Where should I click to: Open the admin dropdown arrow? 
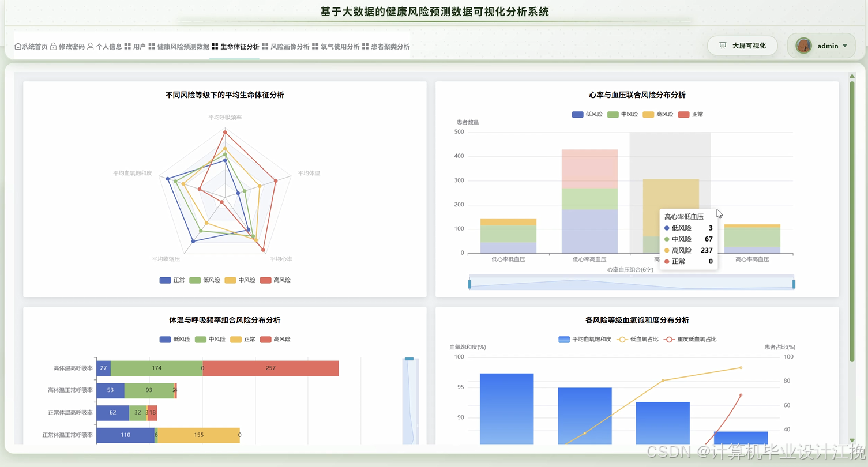[x=845, y=46]
